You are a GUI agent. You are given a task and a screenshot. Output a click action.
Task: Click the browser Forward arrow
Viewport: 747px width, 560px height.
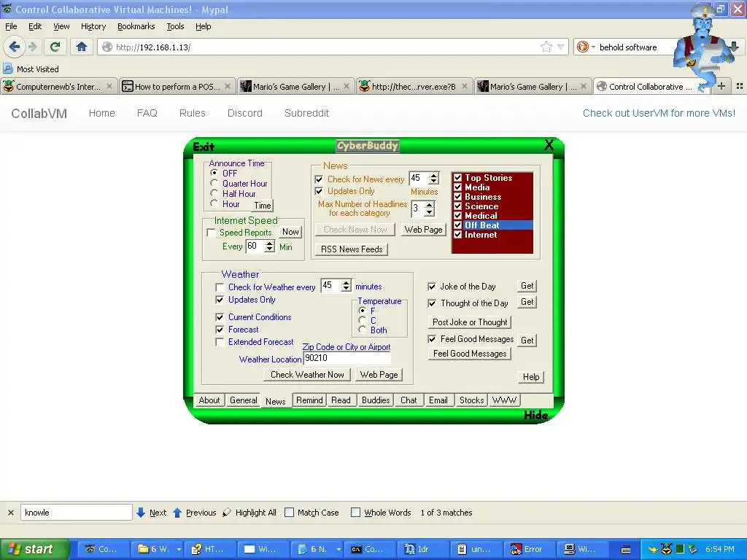coord(32,47)
